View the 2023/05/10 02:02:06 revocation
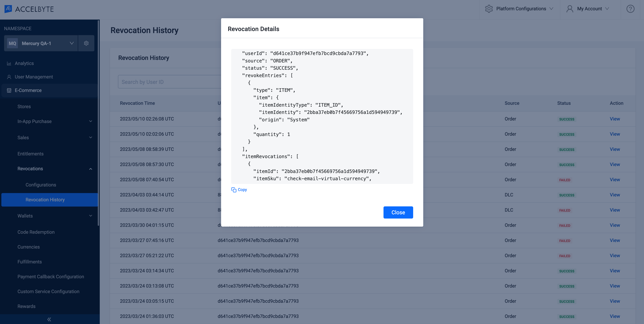 tap(615, 134)
